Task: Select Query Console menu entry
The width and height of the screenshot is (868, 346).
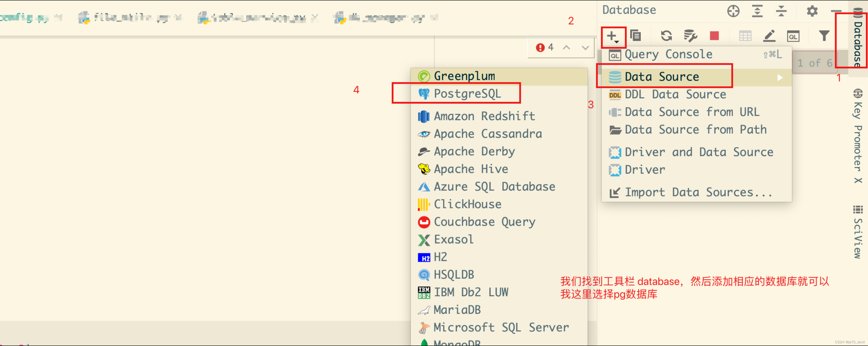Action: (696, 55)
